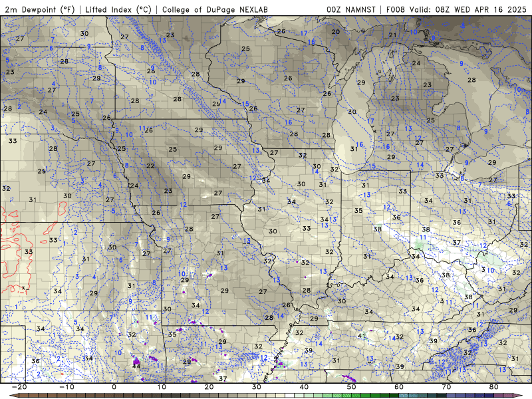
Task: Click the purple right end of the color scale
Action: click(x=517, y=396)
